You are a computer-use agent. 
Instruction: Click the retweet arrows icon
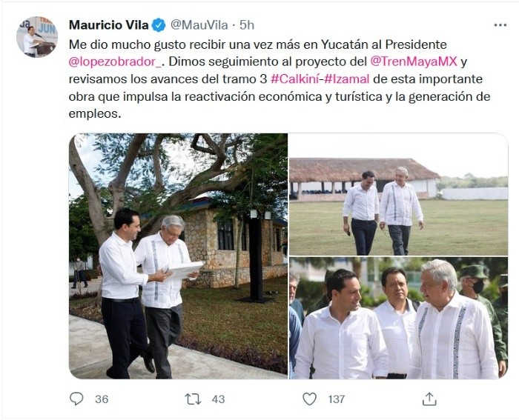point(193,399)
